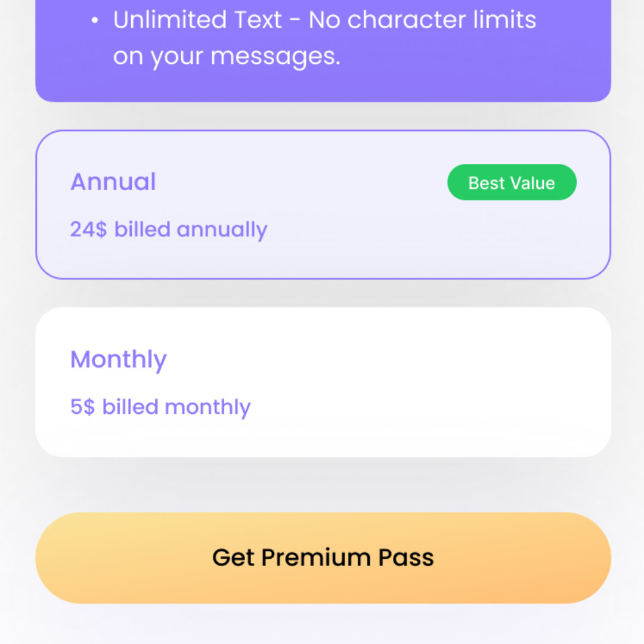Image resolution: width=644 pixels, height=644 pixels.
Task: Click the "Monthly" plan title
Action: click(119, 360)
